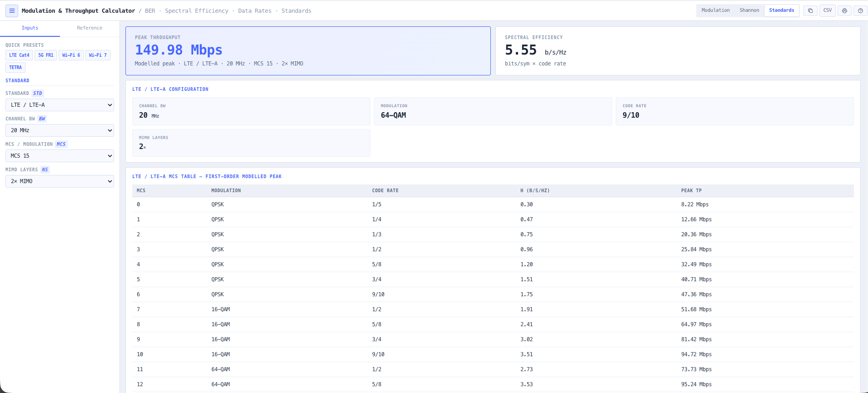Click the MCS 7 row in the table
The height and width of the screenshot is (393, 868).
[x=493, y=309]
